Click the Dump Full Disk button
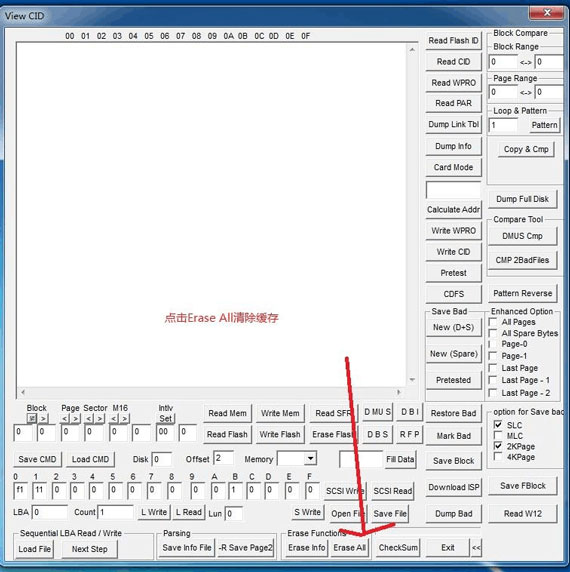The image size is (570, 572). 522,199
